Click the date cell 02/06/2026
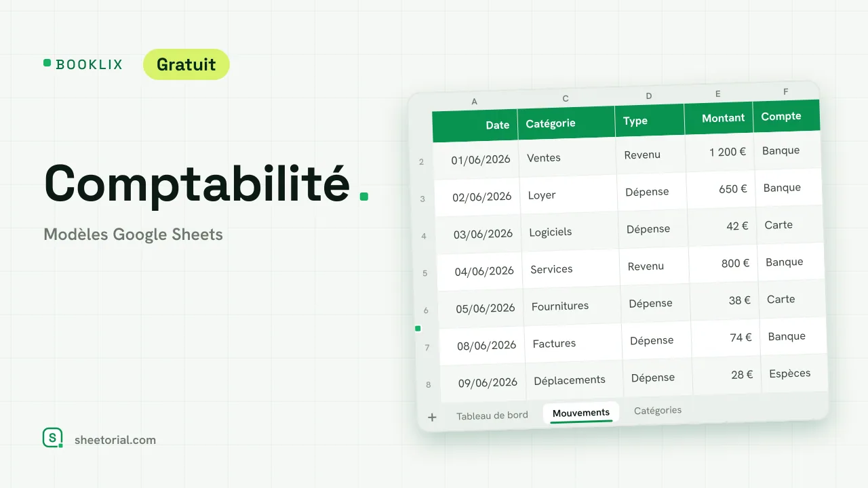 477,197
